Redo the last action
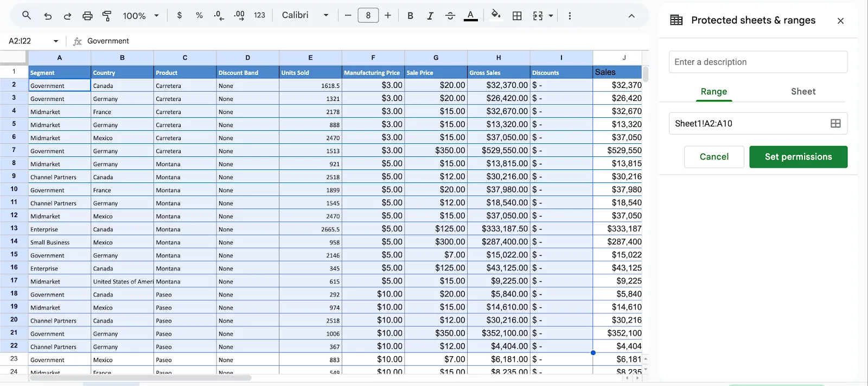 67,16
